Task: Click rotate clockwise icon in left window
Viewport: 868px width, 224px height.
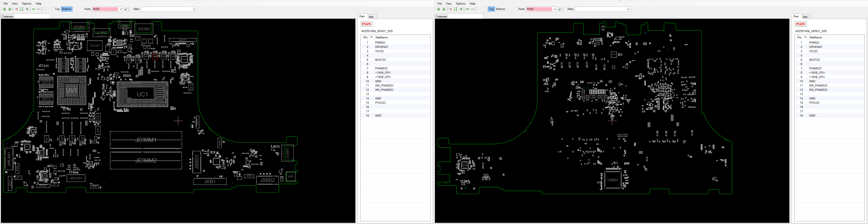Action: click(10, 9)
